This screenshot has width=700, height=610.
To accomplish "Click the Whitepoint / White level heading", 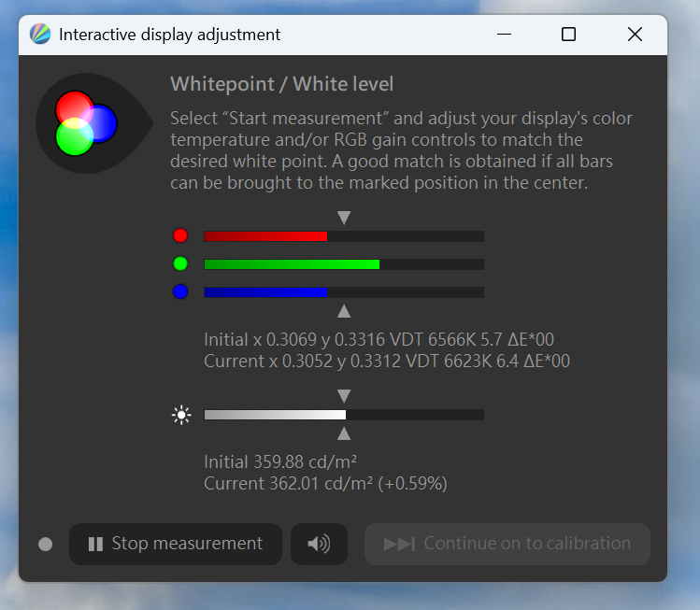I will [281, 84].
